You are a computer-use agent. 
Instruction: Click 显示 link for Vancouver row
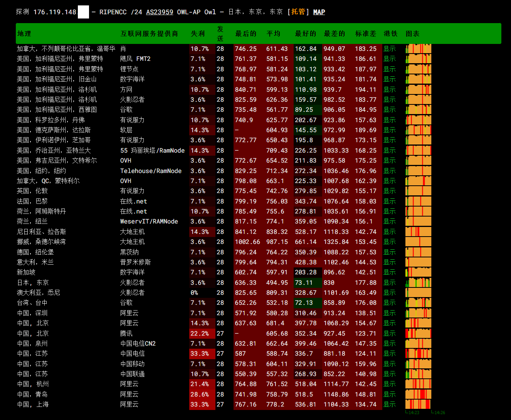tap(389, 49)
